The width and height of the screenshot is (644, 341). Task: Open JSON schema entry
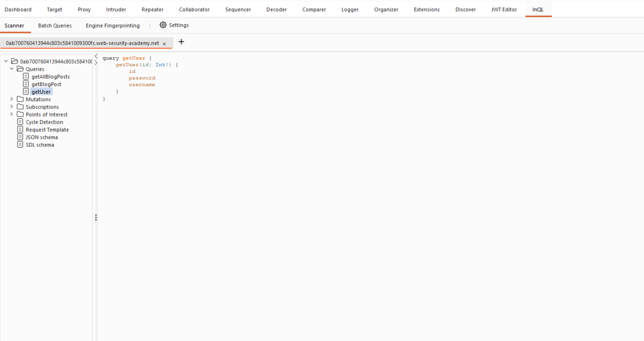click(42, 137)
